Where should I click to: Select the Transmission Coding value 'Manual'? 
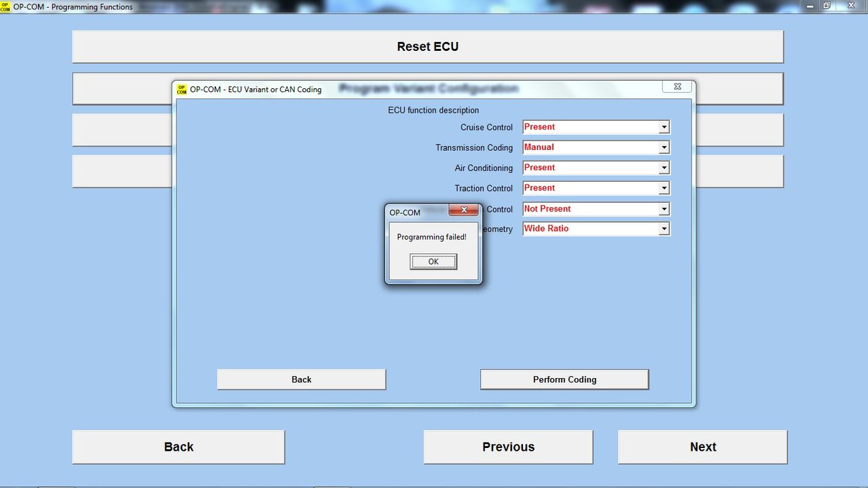(539, 147)
